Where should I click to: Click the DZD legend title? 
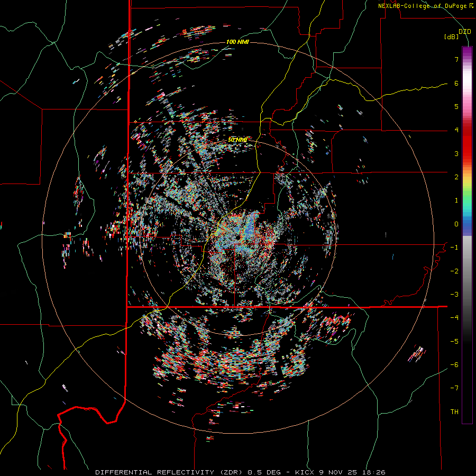pos(465,32)
